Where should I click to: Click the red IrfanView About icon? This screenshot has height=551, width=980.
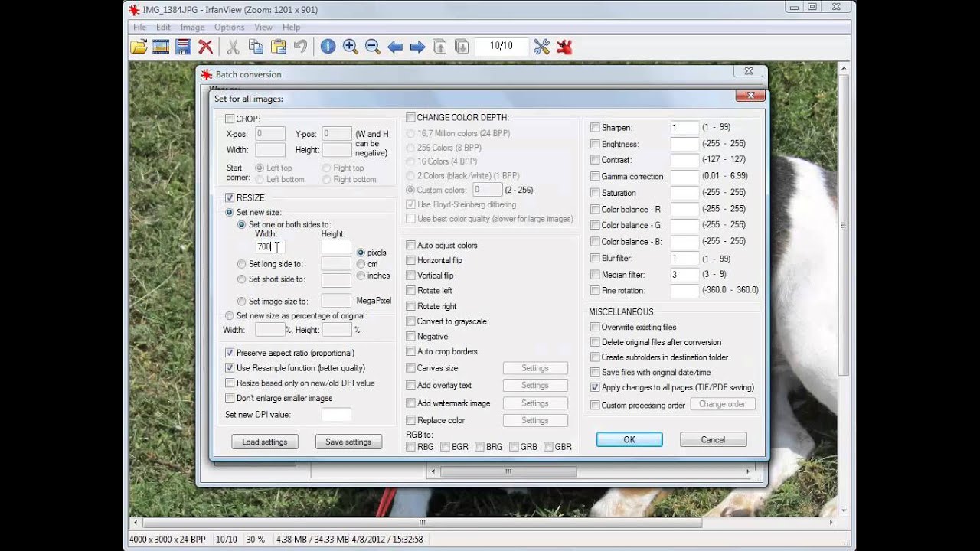click(x=564, y=47)
